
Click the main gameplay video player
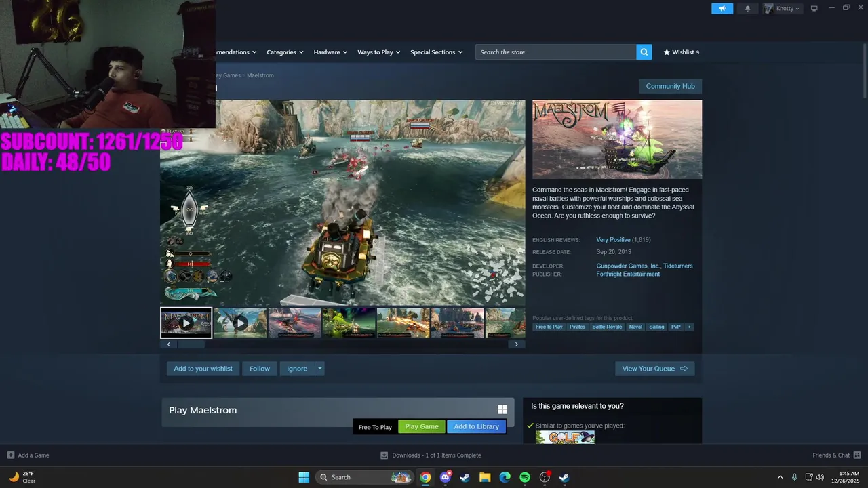342,203
